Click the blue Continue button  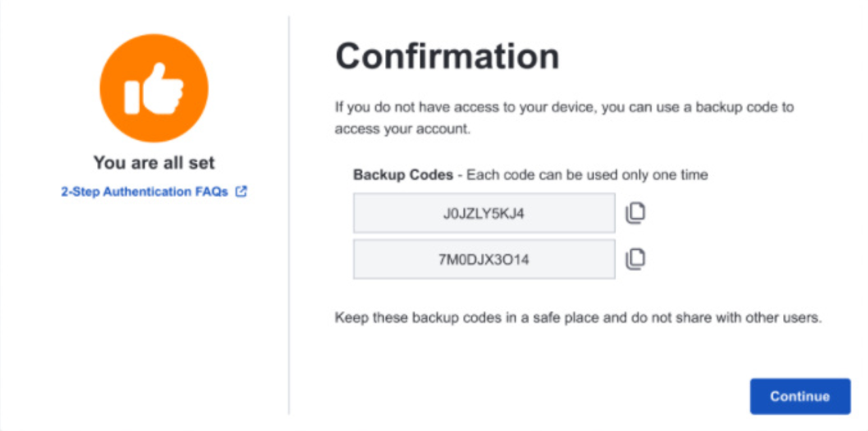(x=800, y=396)
